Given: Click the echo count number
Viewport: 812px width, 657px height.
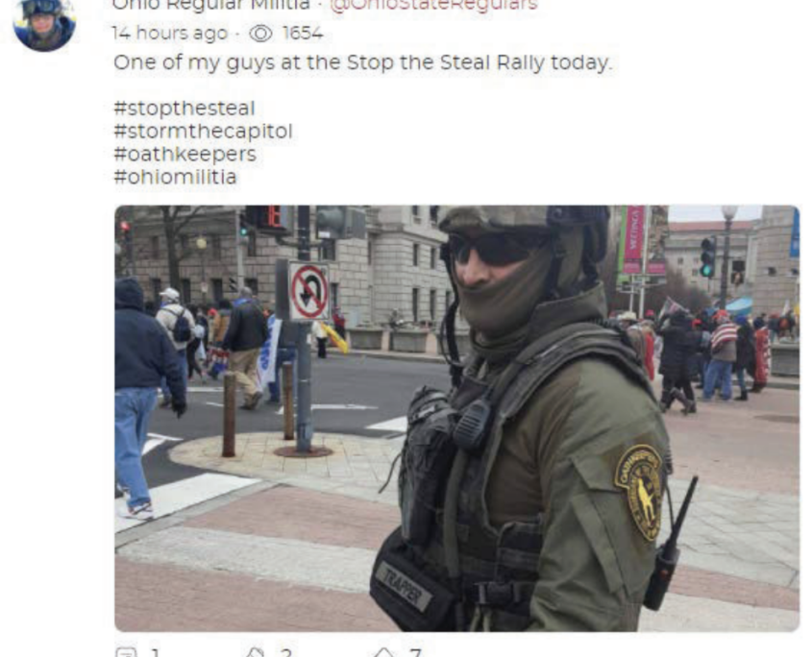Looking at the screenshot, I should (x=285, y=653).
